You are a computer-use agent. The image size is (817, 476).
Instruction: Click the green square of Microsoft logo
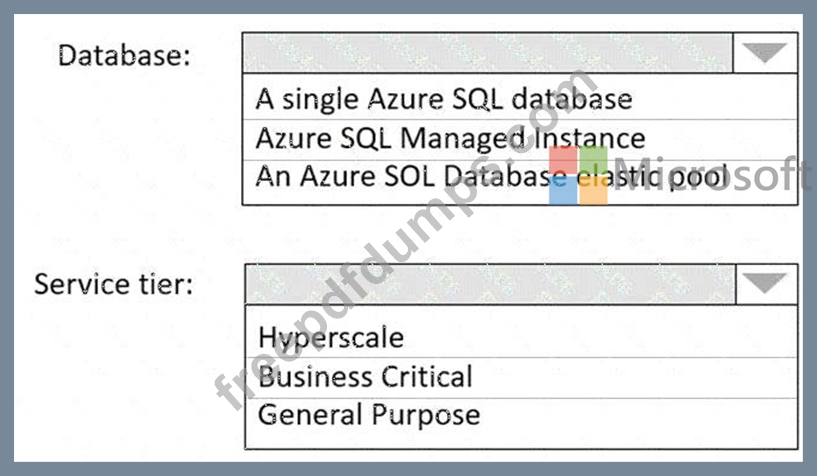pos(593,161)
